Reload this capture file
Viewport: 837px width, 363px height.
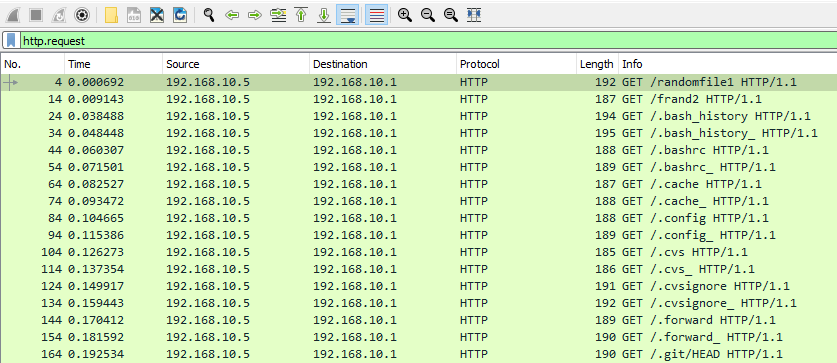[x=180, y=15]
